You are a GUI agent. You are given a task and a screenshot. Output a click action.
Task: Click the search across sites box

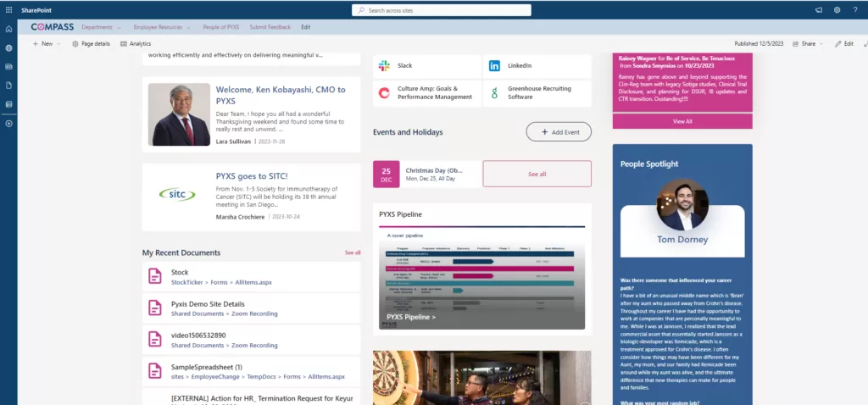coord(442,10)
